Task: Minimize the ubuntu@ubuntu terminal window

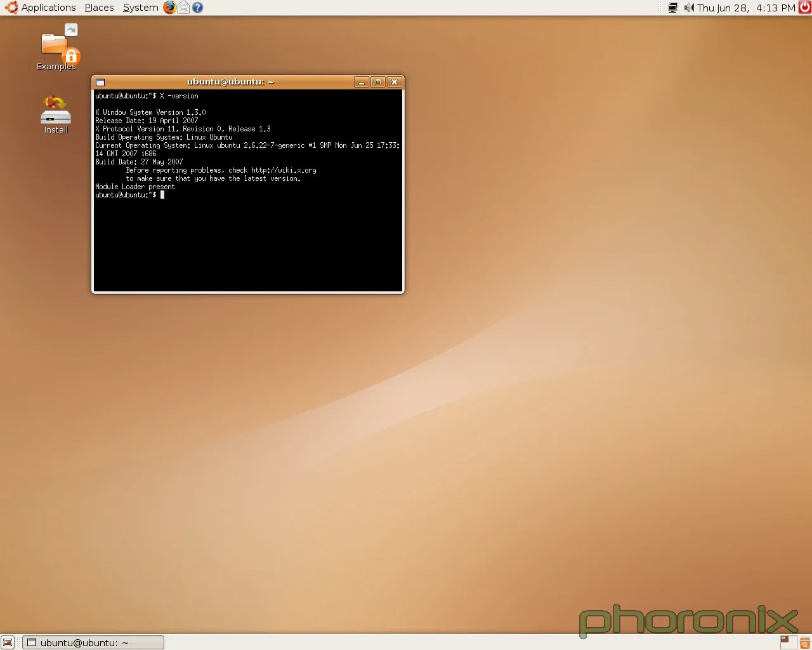Action: 361,82
